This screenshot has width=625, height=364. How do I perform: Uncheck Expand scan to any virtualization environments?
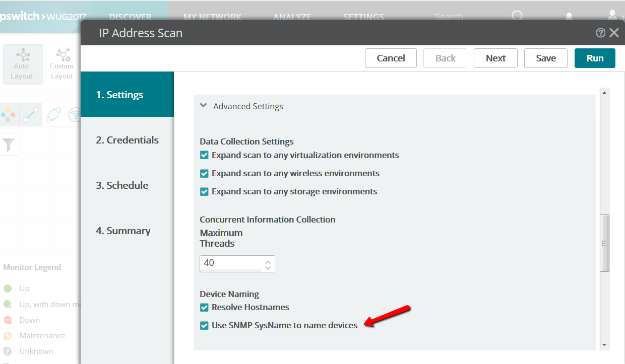tap(204, 155)
